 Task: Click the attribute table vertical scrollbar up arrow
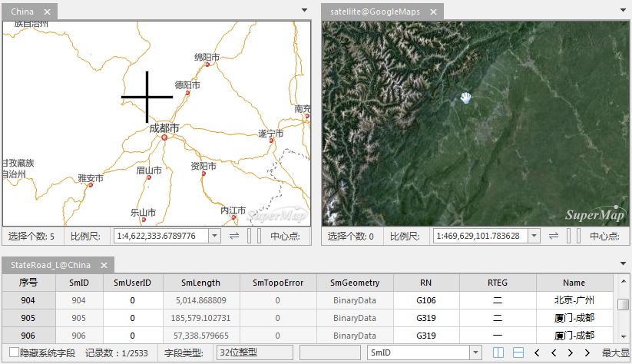point(624,281)
